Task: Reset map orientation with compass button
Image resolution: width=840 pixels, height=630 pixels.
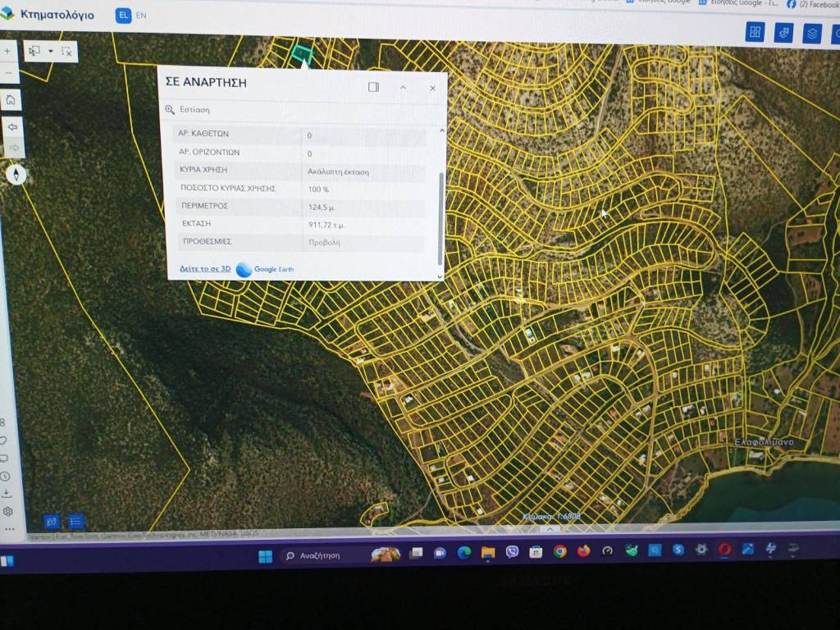Action: pos(16,174)
